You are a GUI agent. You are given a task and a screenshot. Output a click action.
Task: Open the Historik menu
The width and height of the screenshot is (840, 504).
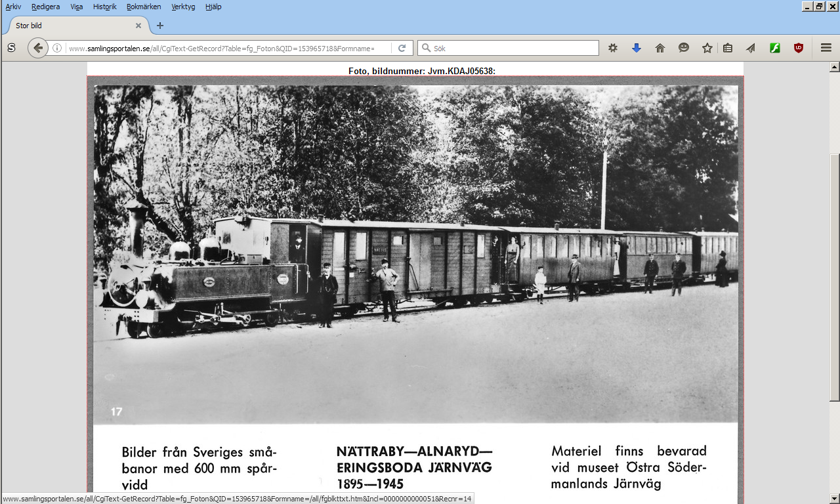coord(105,7)
